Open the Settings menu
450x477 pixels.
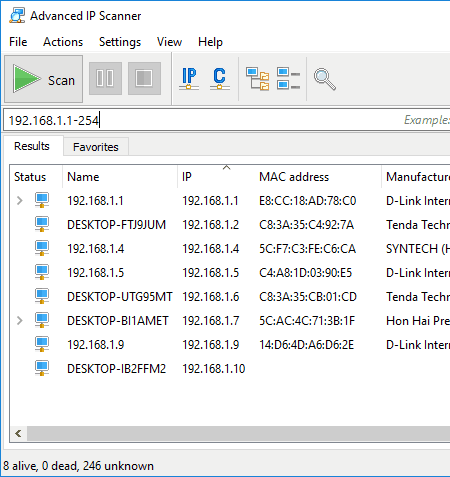(120, 42)
